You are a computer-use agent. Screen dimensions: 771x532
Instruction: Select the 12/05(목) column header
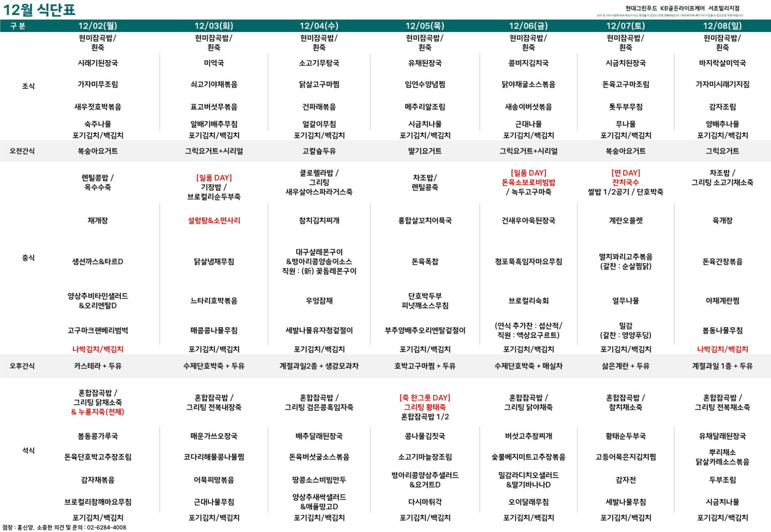tap(425, 26)
